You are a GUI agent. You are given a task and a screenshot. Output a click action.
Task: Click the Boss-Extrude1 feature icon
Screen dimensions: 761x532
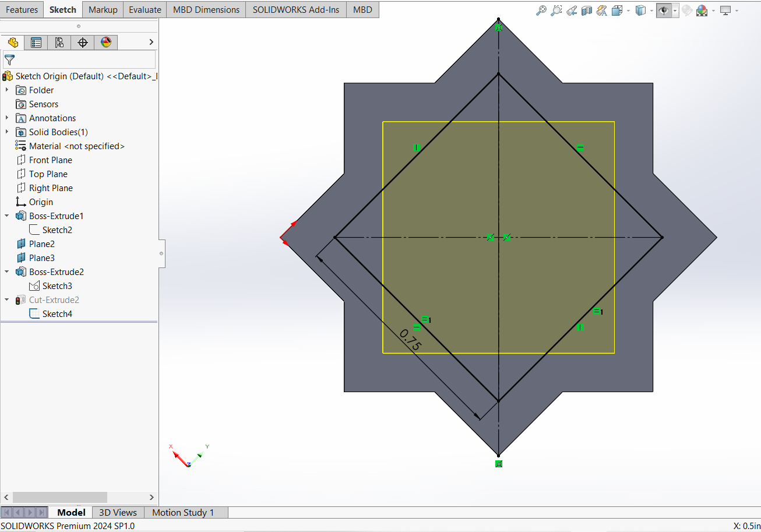pyautogui.click(x=21, y=216)
